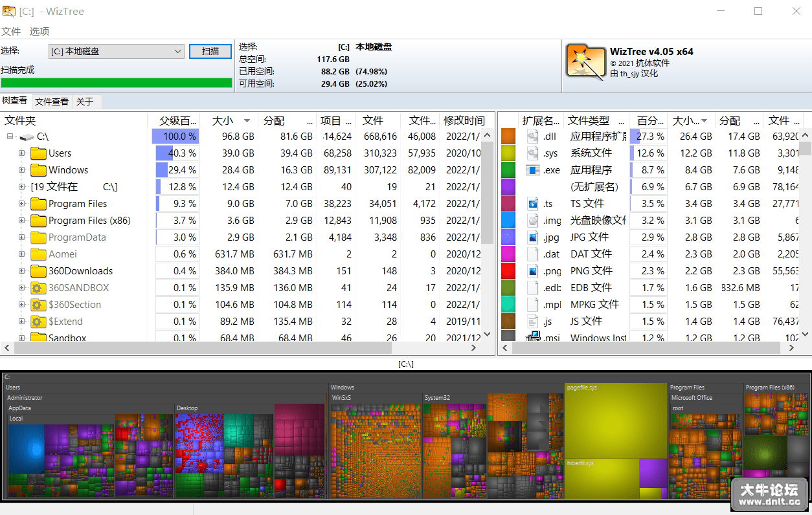Click the 360SANDBOX gear folder icon
The width and height of the screenshot is (812, 515).
point(38,288)
